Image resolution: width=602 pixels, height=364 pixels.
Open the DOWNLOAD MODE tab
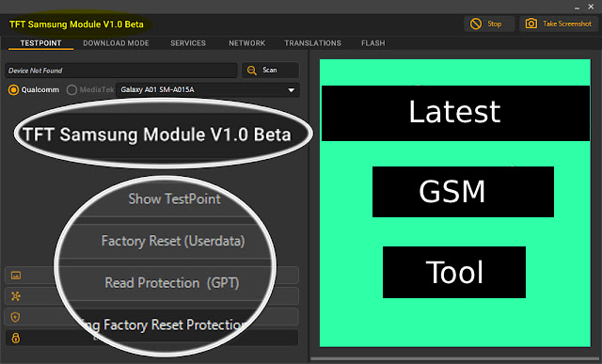(x=116, y=43)
